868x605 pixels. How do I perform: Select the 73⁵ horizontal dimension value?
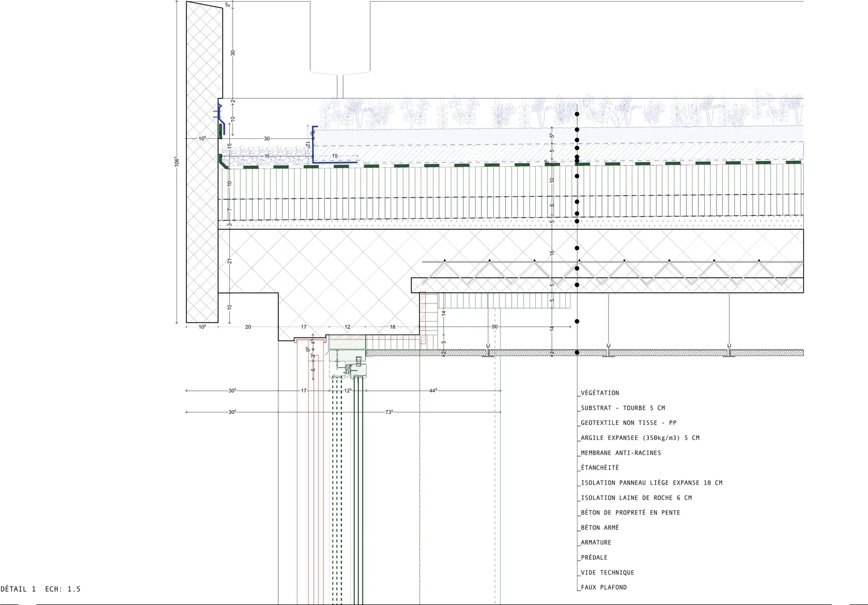pyautogui.click(x=389, y=412)
